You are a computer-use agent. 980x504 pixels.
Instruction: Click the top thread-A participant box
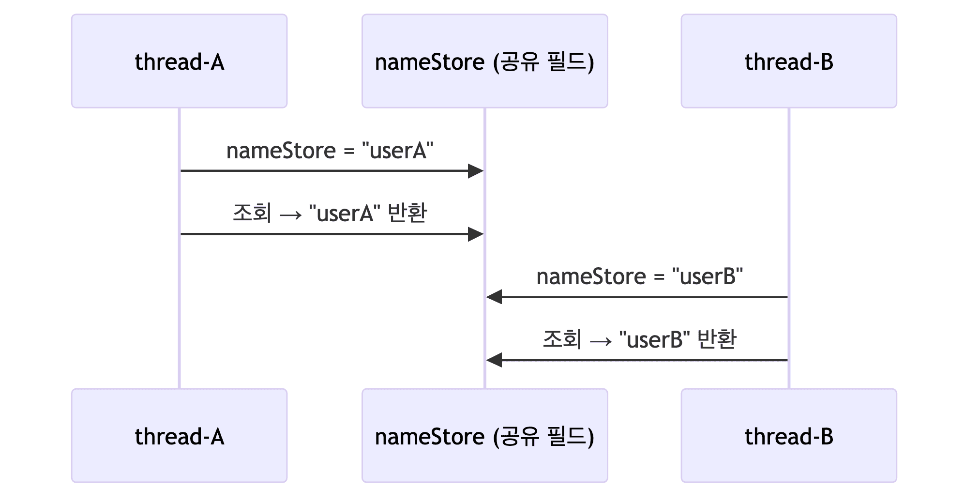click(179, 61)
